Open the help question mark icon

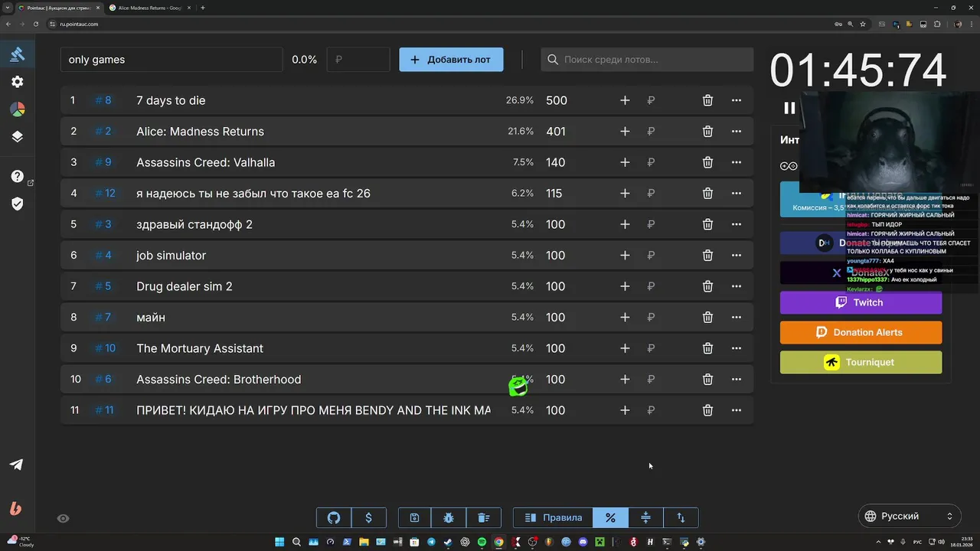click(x=17, y=176)
